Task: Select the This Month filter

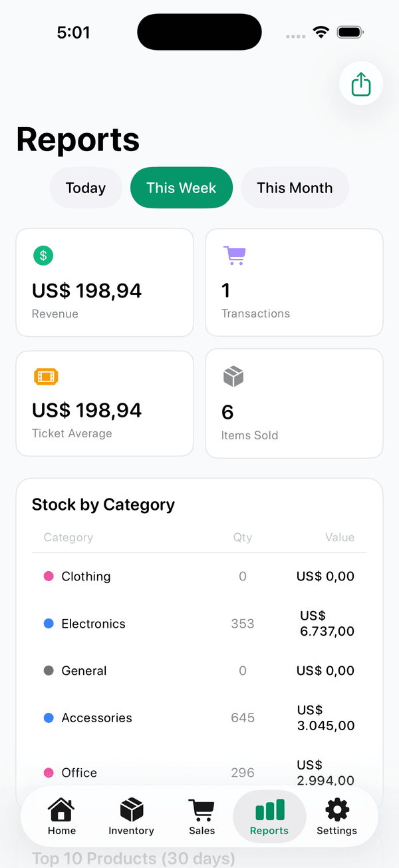Action: pyautogui.click(x=295, y=188)
